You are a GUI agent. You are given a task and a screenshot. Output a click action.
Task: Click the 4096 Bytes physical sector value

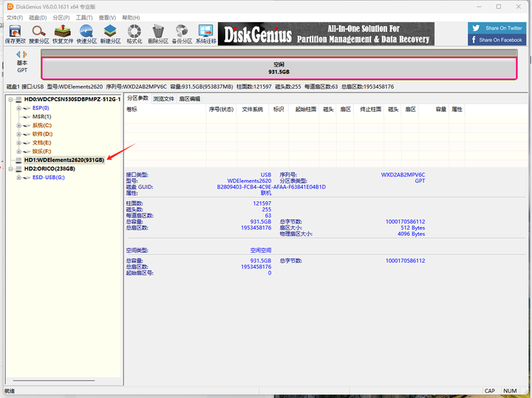[x=412, y=234]
